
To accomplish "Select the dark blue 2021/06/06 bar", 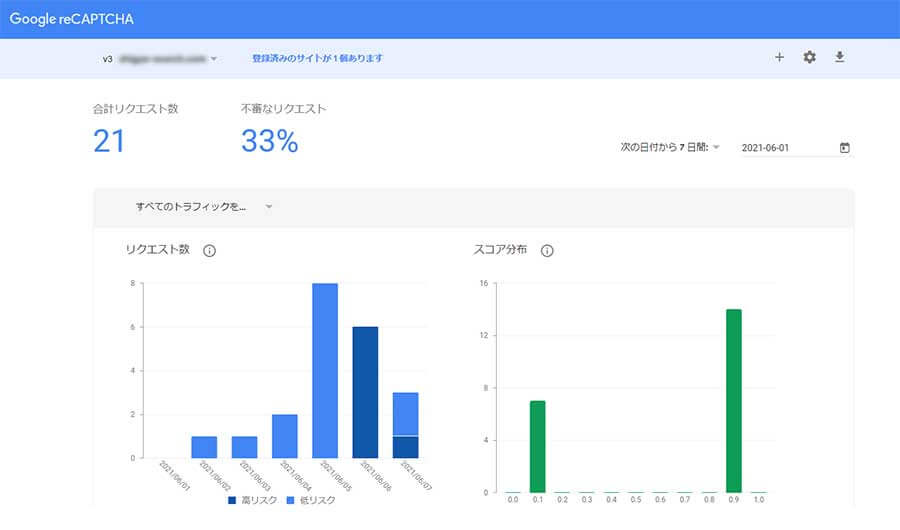I will click(365, 392).
